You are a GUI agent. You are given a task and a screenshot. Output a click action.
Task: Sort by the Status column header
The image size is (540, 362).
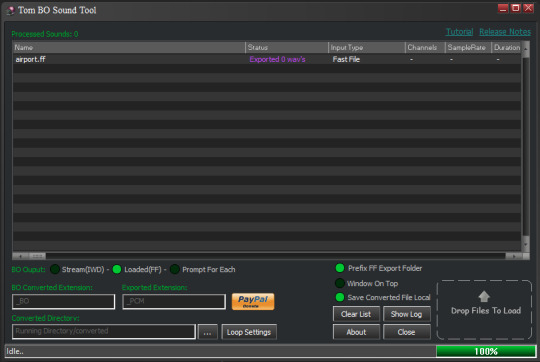click(287, 48)
